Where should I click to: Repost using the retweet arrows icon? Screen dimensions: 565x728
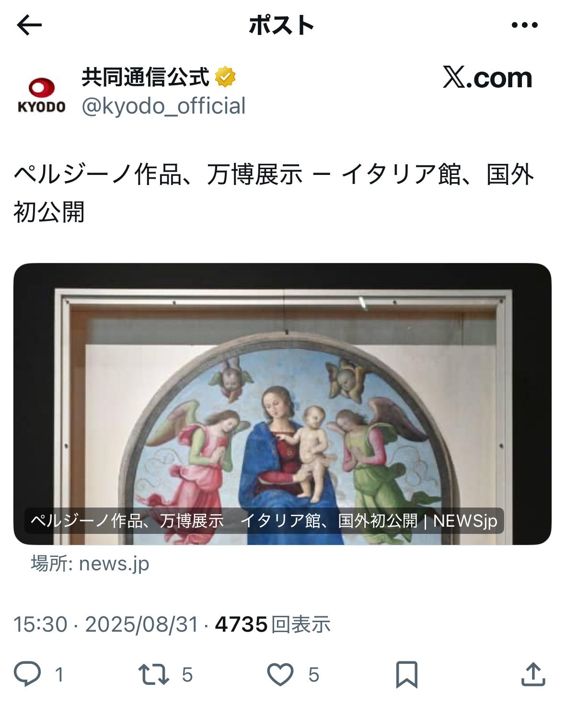153,674
